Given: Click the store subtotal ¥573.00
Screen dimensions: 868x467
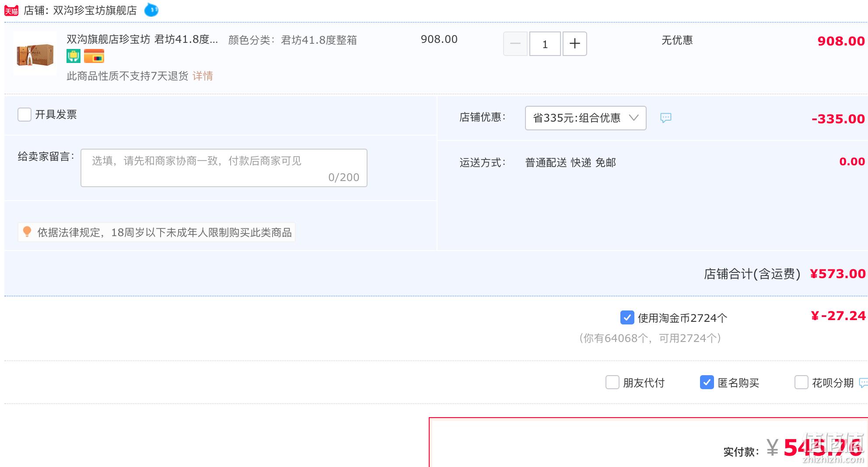Looking at the screenshot, I should [x=837, y=274].
